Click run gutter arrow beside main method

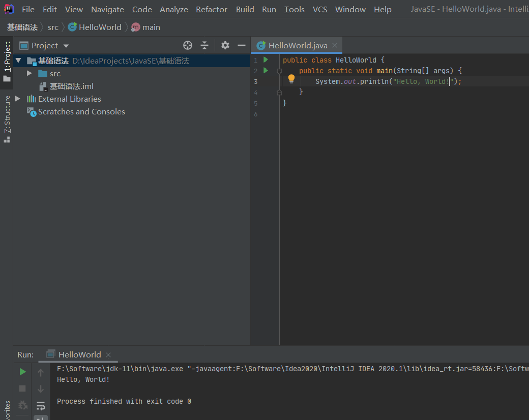click(266, 71)
